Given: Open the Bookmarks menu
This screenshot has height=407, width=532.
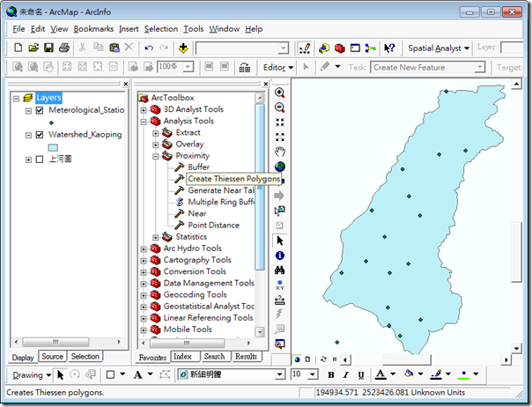Looking at the screenshot, I should point(93,29).
